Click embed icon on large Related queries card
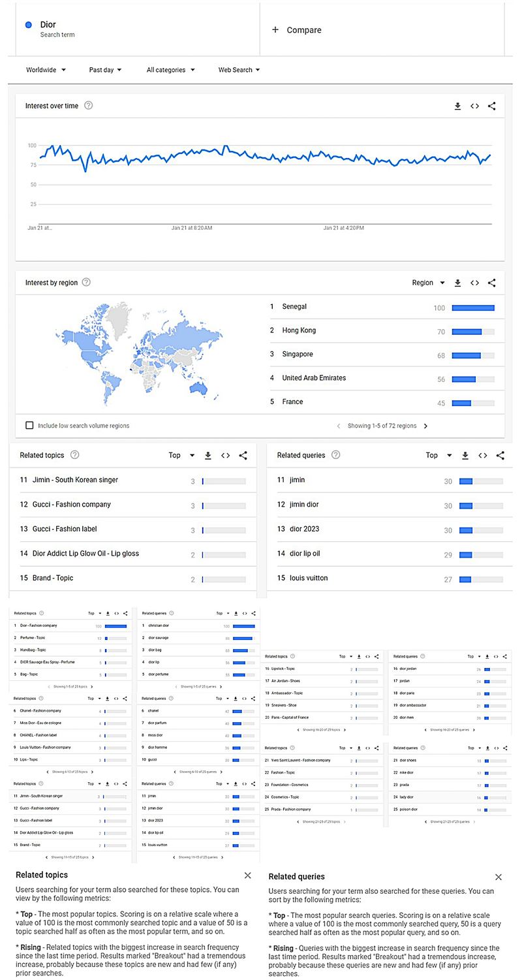Viewport: 522px width, 980px height. [x=482, y=456]
